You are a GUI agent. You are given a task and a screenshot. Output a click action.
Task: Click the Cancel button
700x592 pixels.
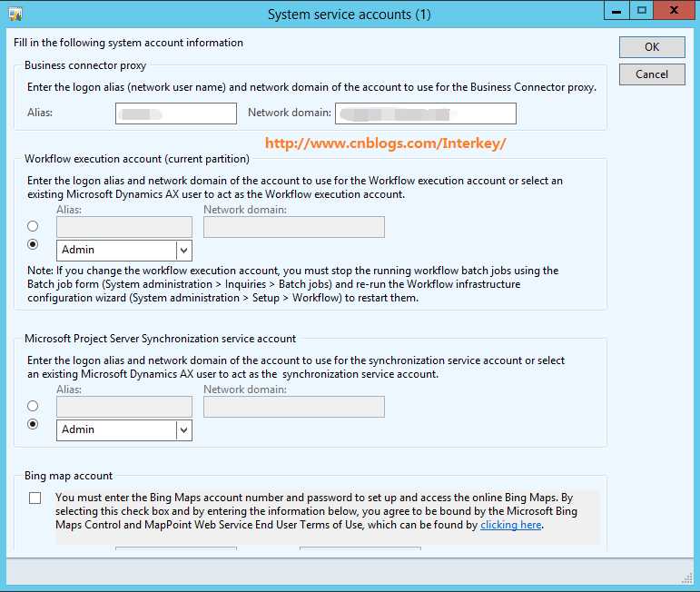point(652,74)
